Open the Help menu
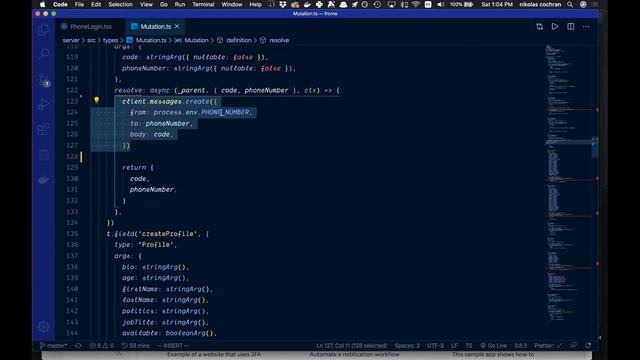Viewport: 640px width, 360px height. click(x=256, y=4)
